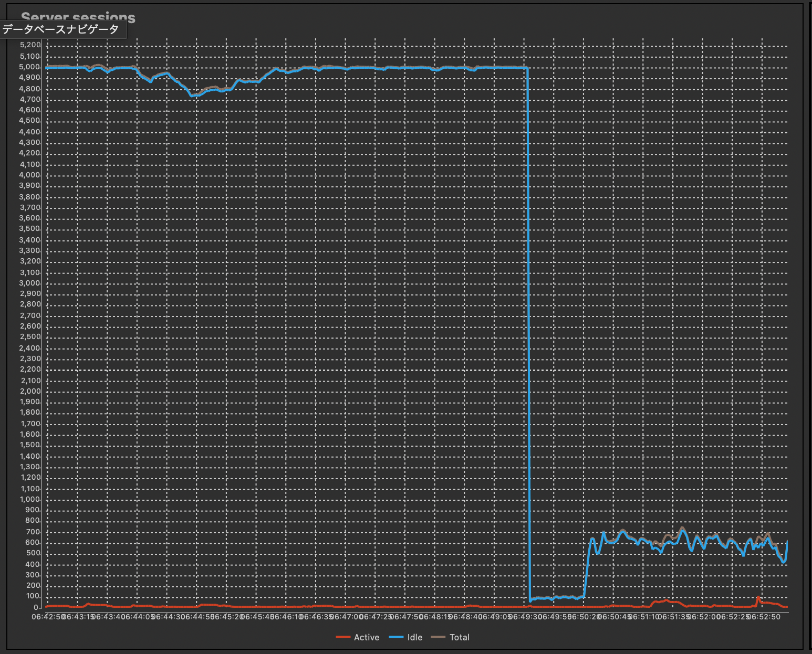This screenshot has width=812, height=654.
Task: Toggle the Idle series legend label
Action: 414,637
